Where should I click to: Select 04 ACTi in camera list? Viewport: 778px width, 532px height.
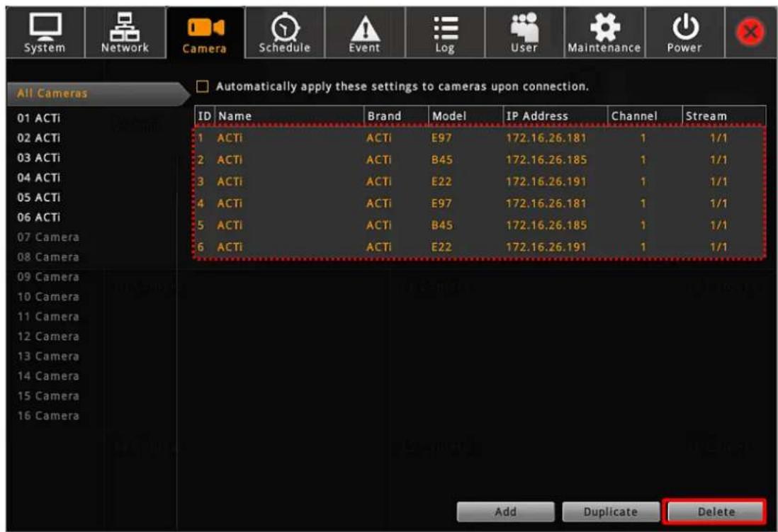pyautogui.click(x=39, y=178)
